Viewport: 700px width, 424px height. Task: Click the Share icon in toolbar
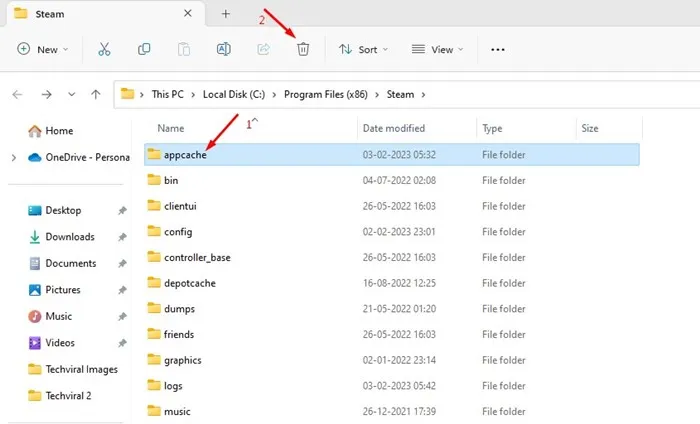pyautogui.click(x=263, y=49)
